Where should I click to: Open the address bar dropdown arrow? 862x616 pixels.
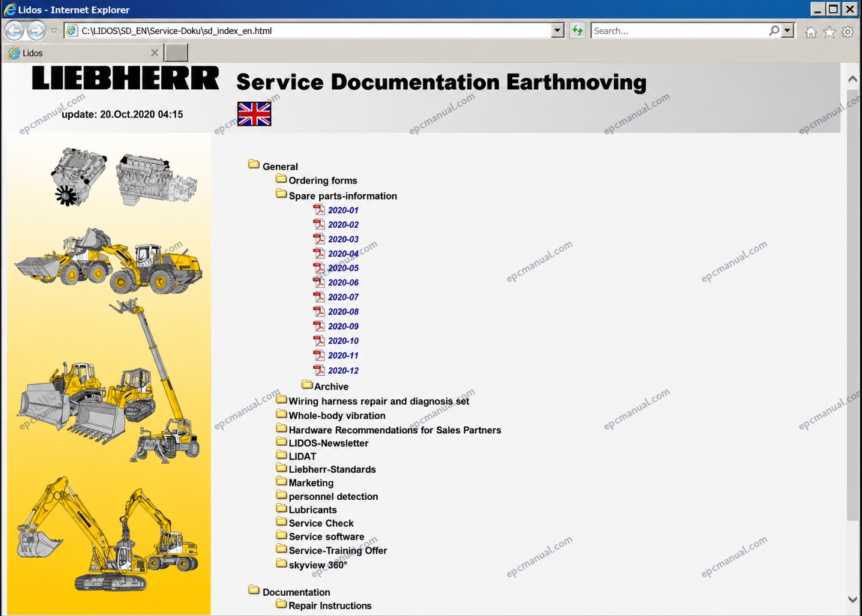[x=558, y=31]
